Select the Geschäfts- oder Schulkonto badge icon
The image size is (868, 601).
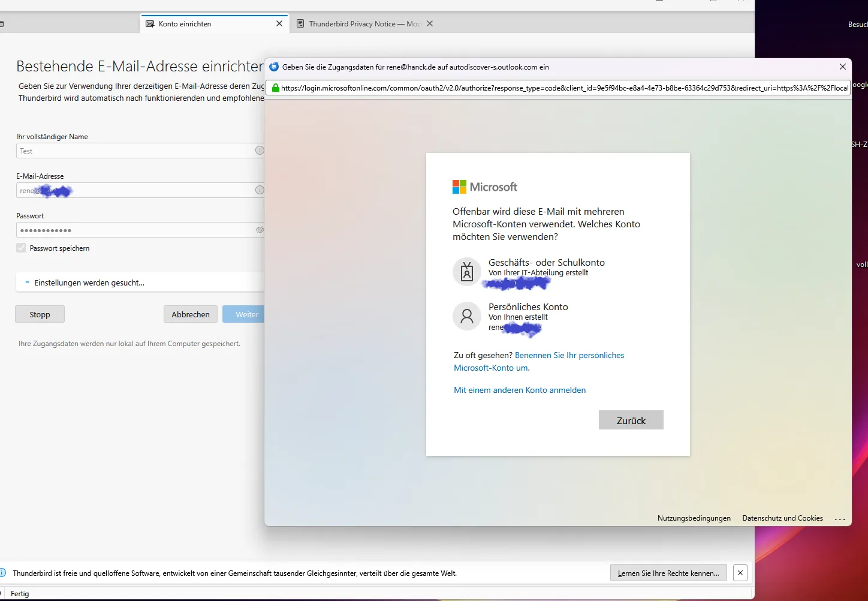[467, 272]
